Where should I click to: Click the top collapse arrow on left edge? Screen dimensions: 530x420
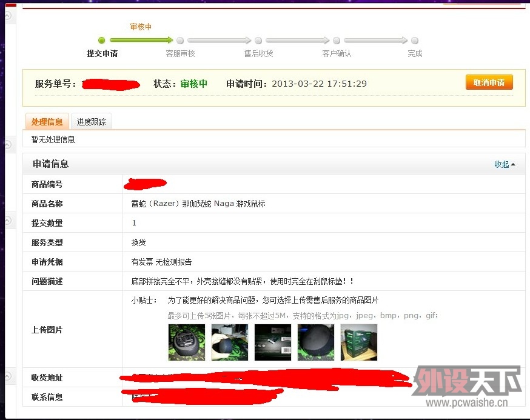(x=8, y=16)
